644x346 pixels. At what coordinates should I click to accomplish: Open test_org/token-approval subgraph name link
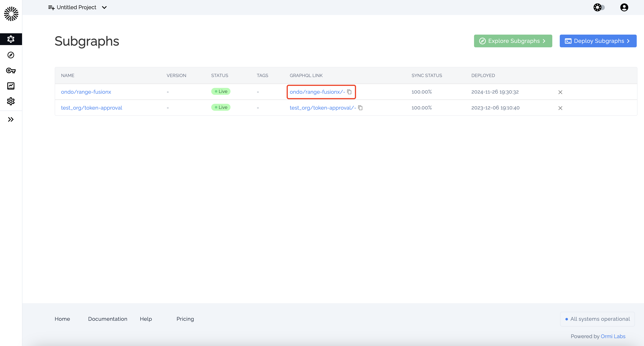(92, 108)
